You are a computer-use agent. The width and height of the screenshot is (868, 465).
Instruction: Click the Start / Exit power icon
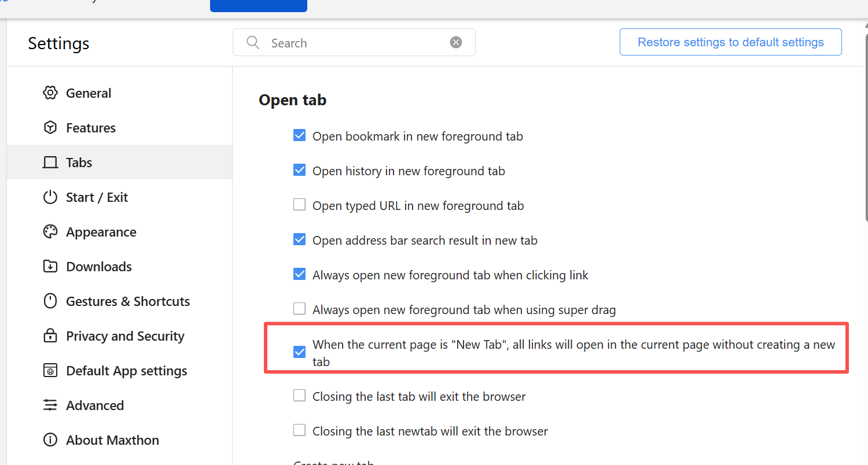[x=50, y=197]
